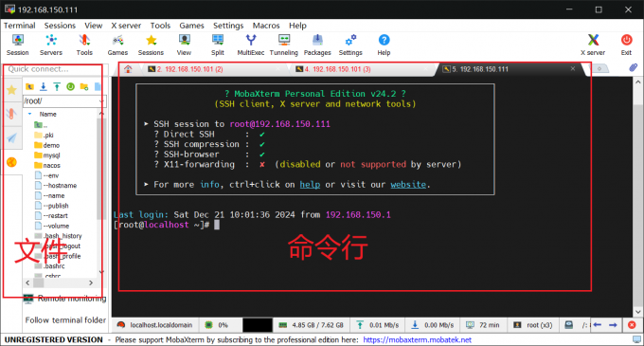The image size is (644, 346).
Task: Open the Tunneling tool
Action: 284,45
